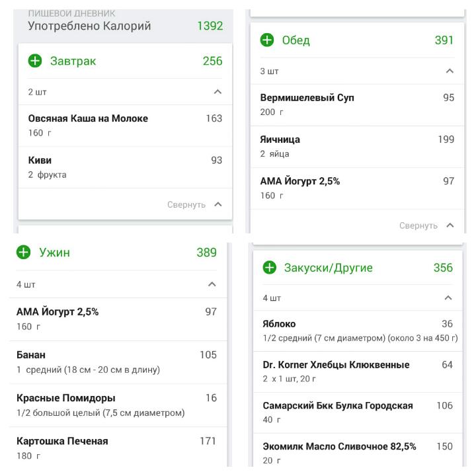Collapse the Обед items list chevron

(450, 71)
